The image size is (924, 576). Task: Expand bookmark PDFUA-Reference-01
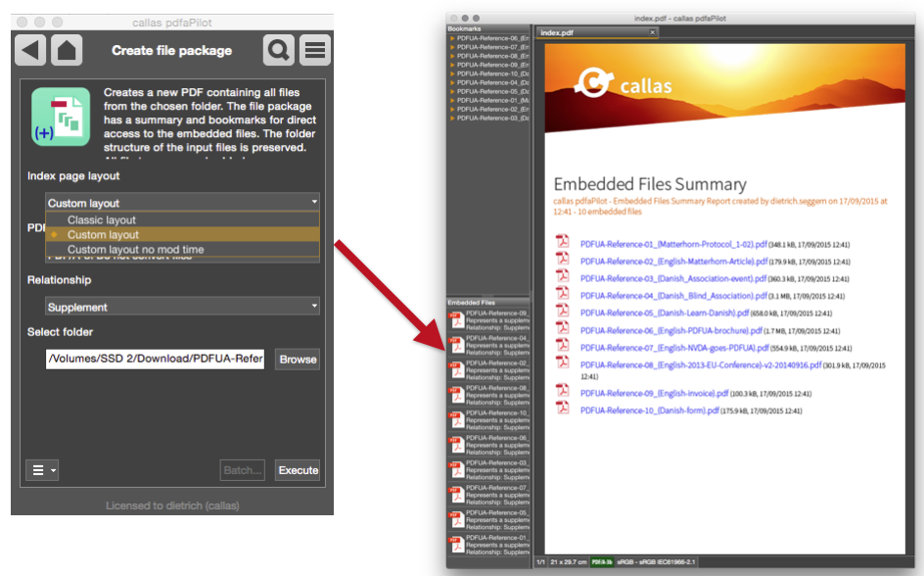452,100
